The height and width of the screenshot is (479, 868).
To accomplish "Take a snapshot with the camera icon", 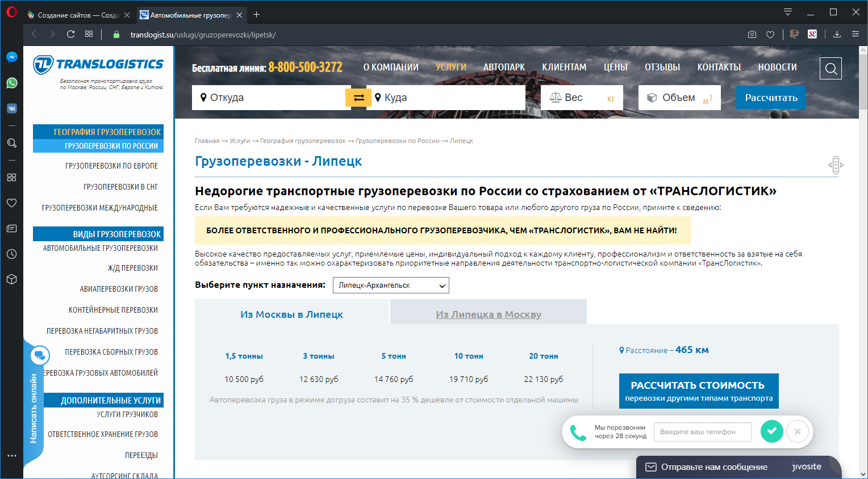I will coord(752,35).
